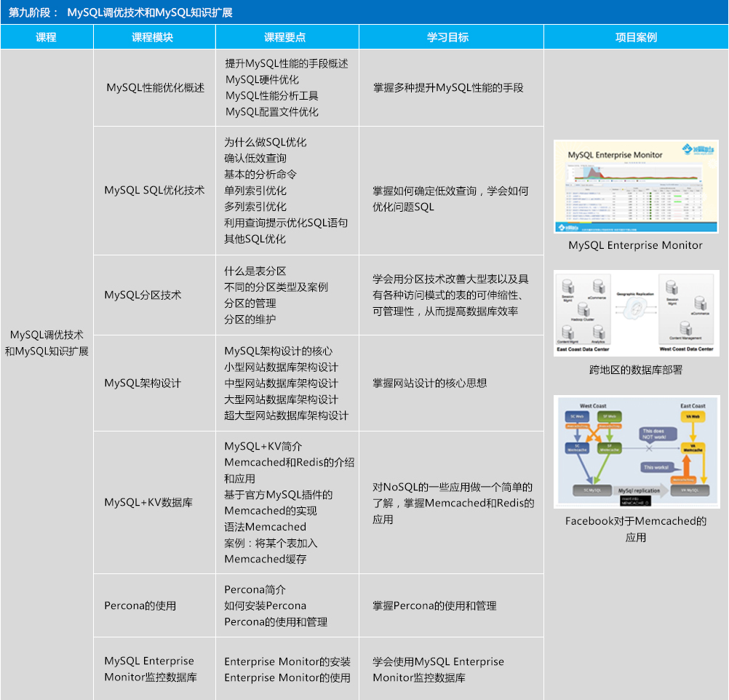729x700 pixels.
Task: Click the 跨地区的数据库部署 caption
Action: click(x=636, y=370)
